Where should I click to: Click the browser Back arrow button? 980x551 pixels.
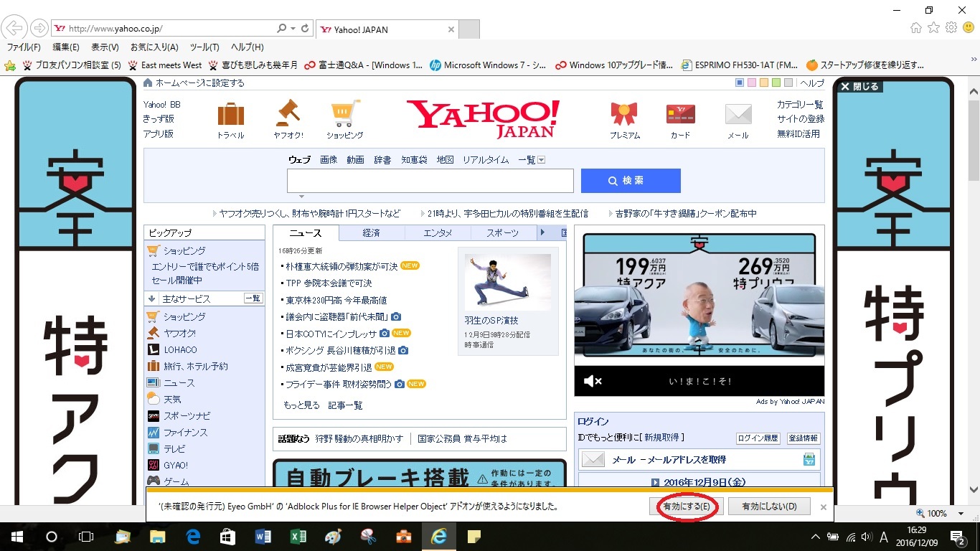(x=15, y=29)
